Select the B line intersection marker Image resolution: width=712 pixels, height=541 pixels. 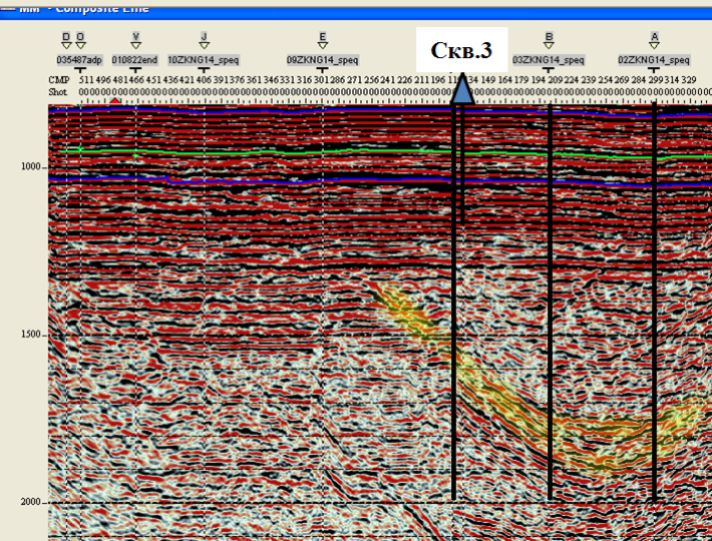click(549, 45)
